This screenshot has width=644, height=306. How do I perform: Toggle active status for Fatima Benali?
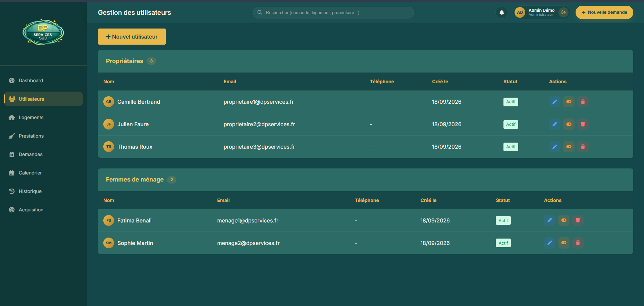pyautogui.click(x=564, y=220)
